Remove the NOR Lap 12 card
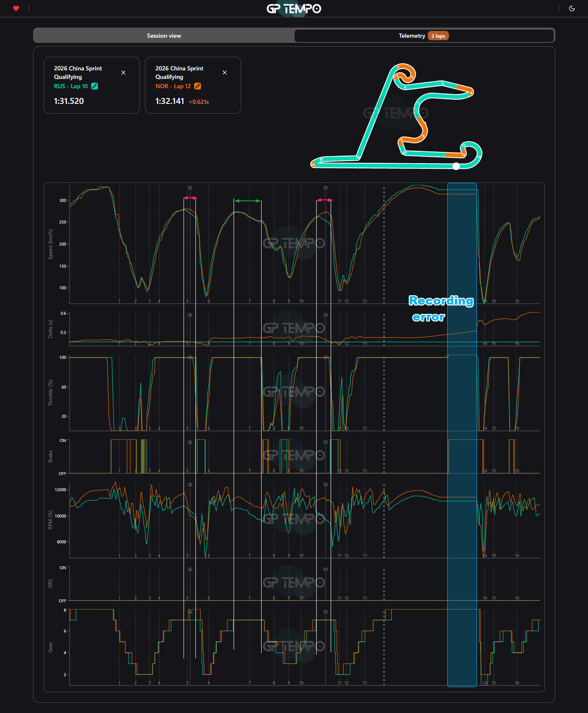 point(225,73)
